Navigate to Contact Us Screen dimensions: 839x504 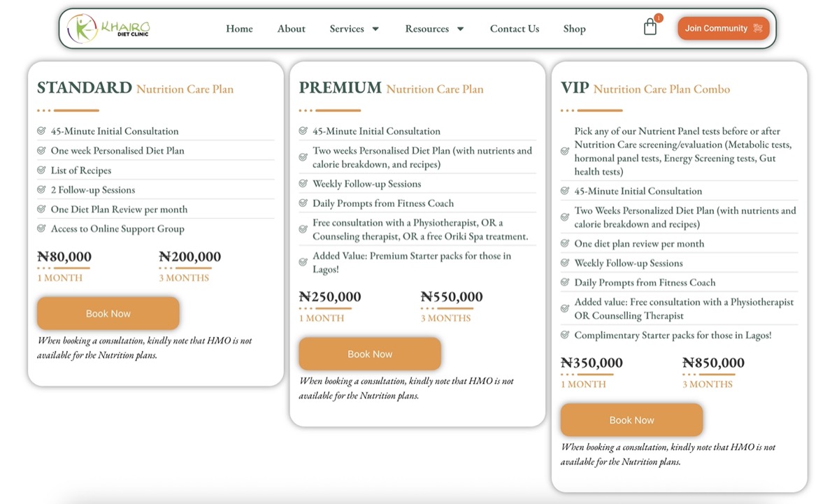tap(515, 29)
